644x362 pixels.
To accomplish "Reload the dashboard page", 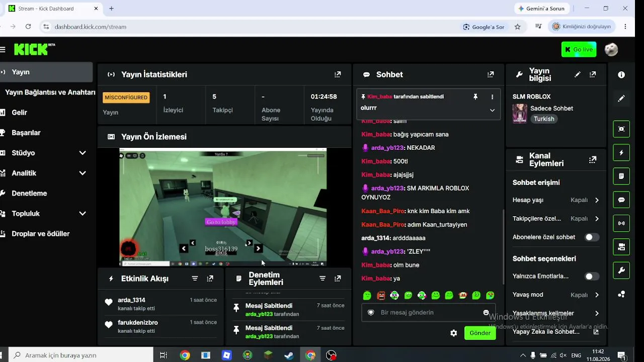I will click(28, 27).
